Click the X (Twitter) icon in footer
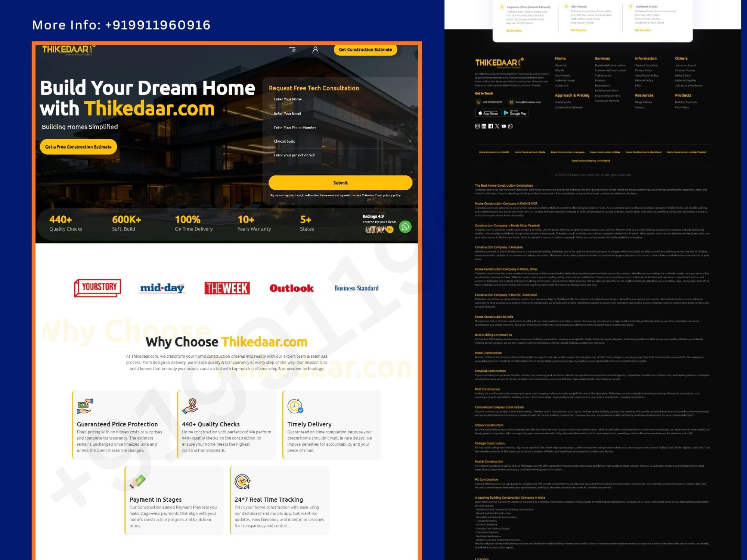This screenshot has width=747, height=560. (x=497, y=127)
